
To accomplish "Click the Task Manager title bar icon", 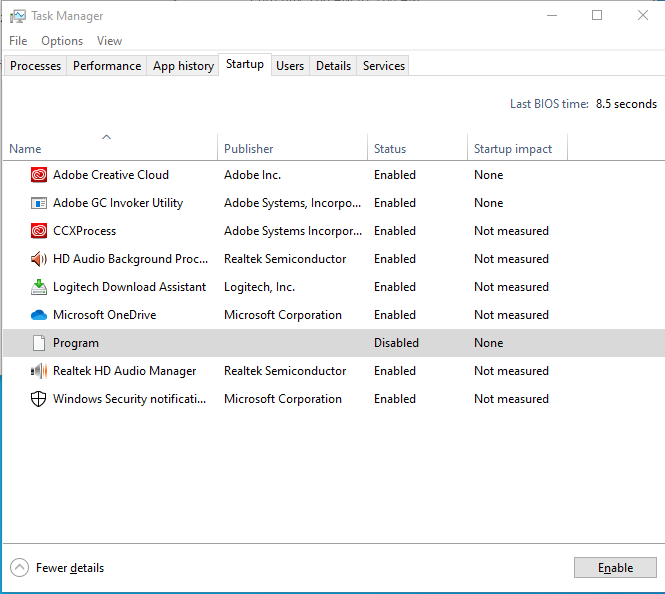I will (x=17, y=16).
